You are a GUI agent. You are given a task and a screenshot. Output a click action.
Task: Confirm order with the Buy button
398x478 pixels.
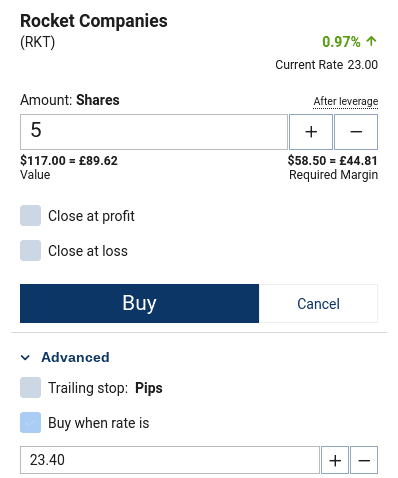point(139,303)
